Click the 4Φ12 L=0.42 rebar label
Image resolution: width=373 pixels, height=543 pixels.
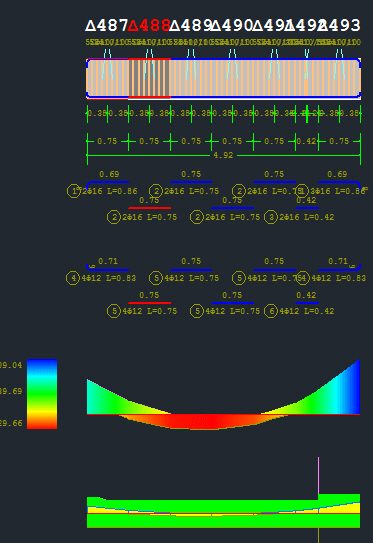pos(307,311)
